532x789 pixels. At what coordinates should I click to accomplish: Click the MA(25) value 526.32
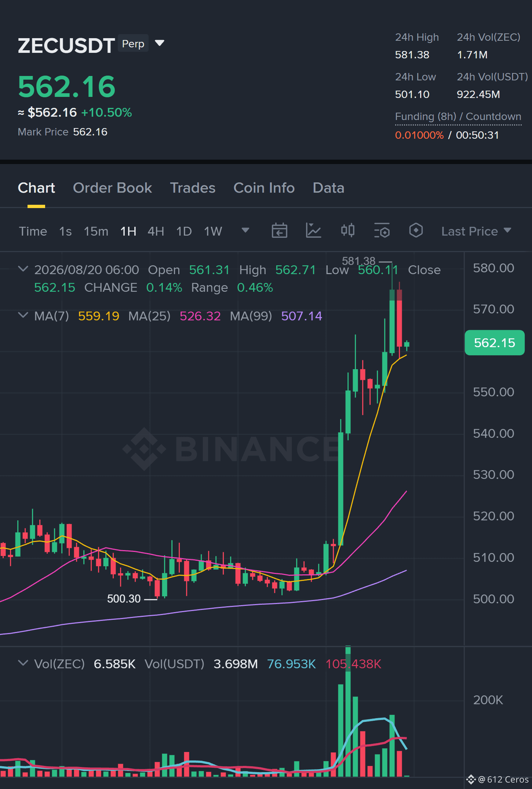(x=200, y=316)
